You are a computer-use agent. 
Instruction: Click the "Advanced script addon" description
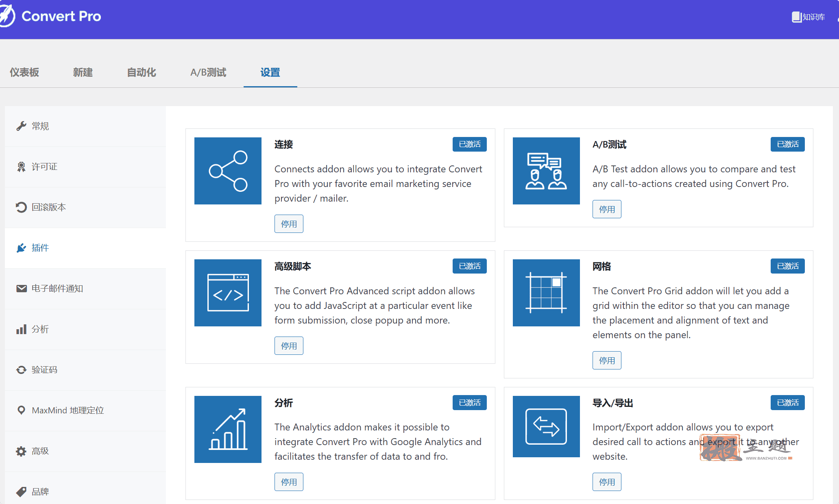[375, 306]
